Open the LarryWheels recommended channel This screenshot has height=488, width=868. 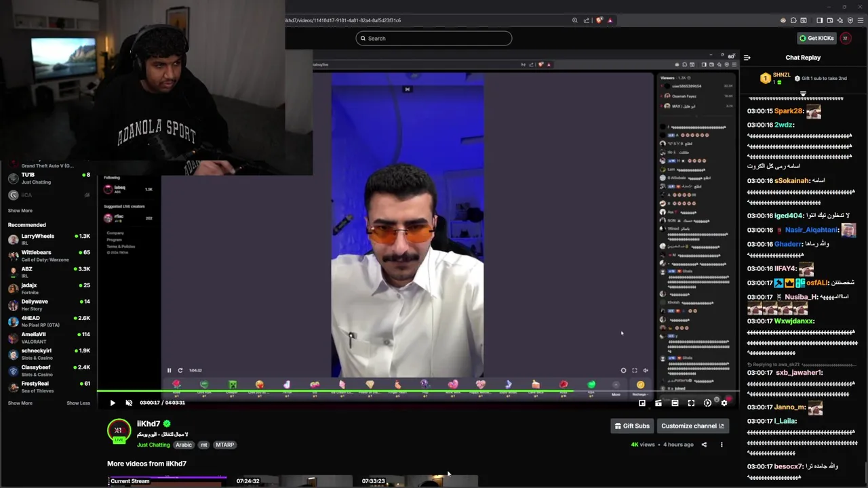(49, 239)
